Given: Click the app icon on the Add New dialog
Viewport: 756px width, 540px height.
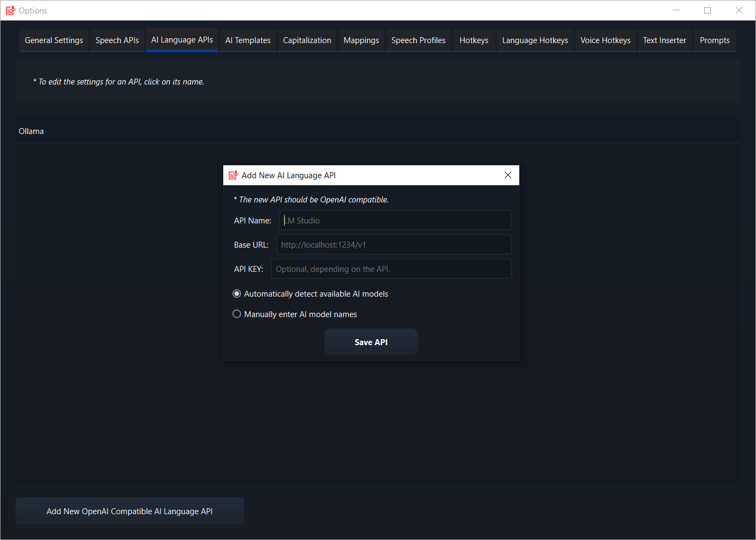Looking at the screenshot, I should [x=233, y=174].
